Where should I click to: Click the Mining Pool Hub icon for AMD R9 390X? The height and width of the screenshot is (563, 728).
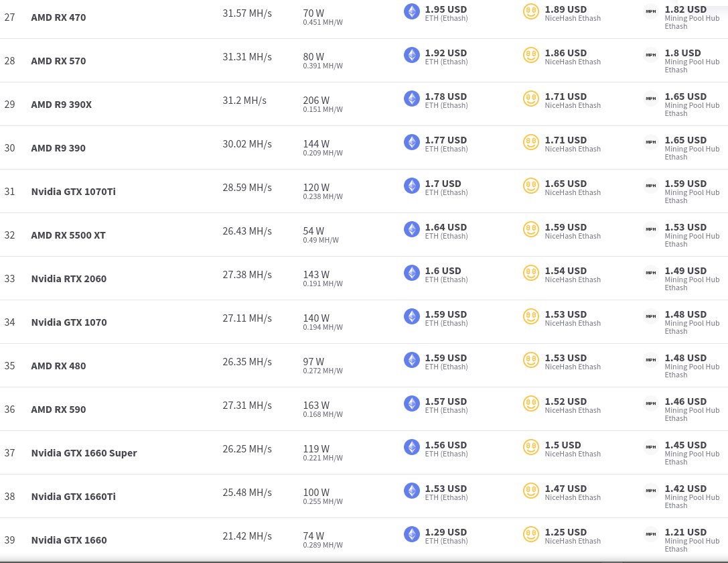(x=651, y=99)
